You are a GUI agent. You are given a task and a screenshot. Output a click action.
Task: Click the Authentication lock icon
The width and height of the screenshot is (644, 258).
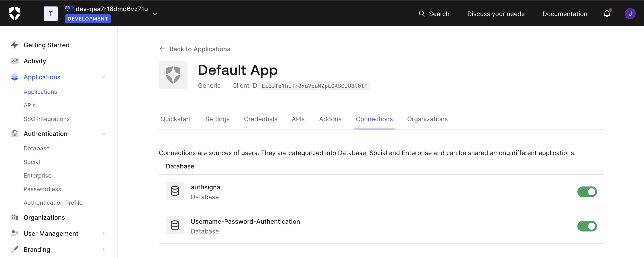(x=15, y=133)
